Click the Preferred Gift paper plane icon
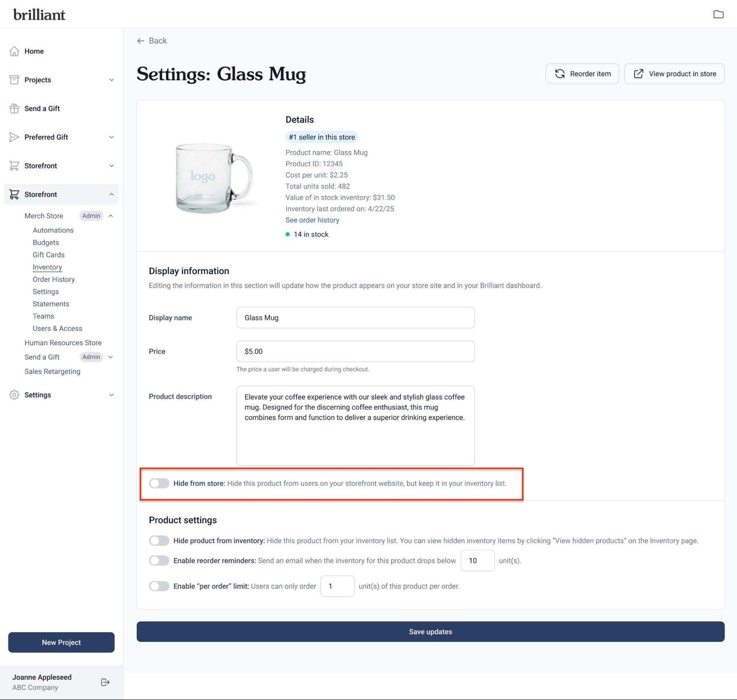737x700 pixels. pos(14,137)
